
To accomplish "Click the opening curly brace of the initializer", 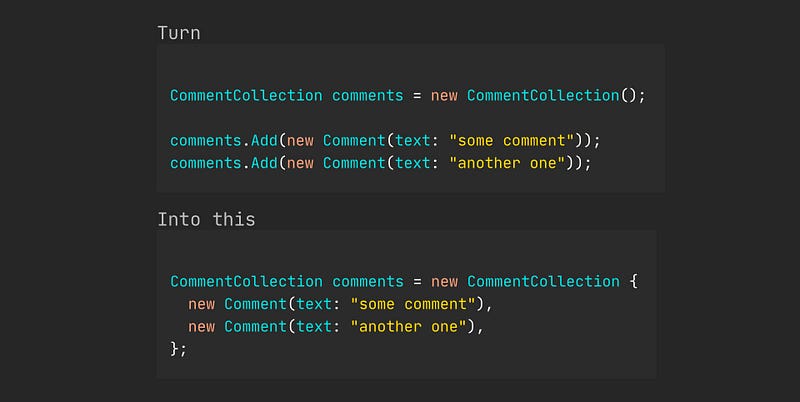I will (x=633, y=281).
